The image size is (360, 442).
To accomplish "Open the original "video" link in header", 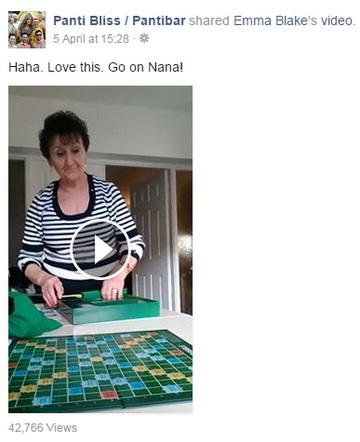I will 337,21.
